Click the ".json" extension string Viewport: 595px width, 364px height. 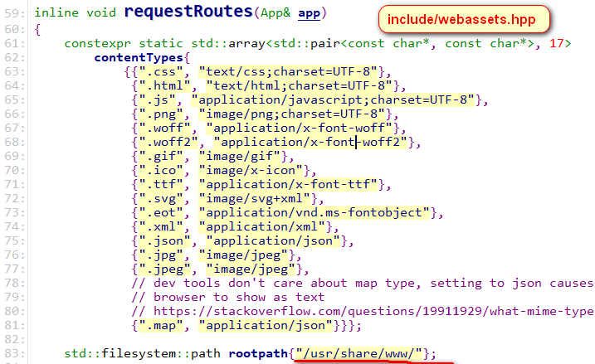coord(165,240)
